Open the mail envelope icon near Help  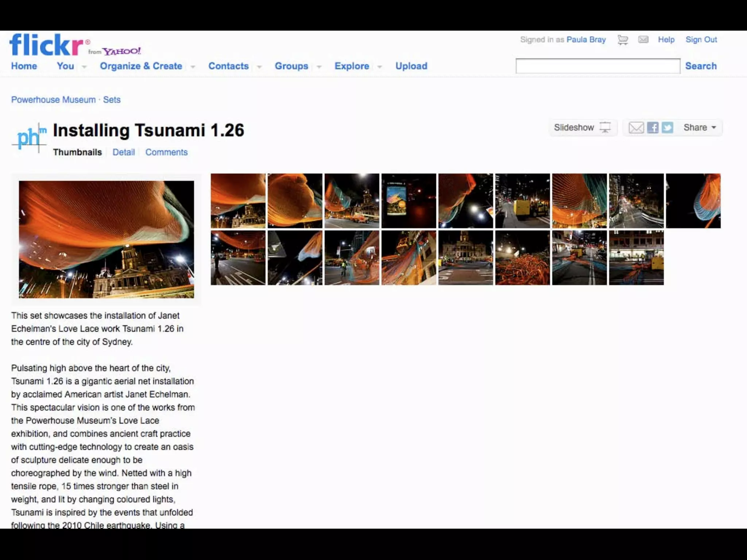coord(643,39)
